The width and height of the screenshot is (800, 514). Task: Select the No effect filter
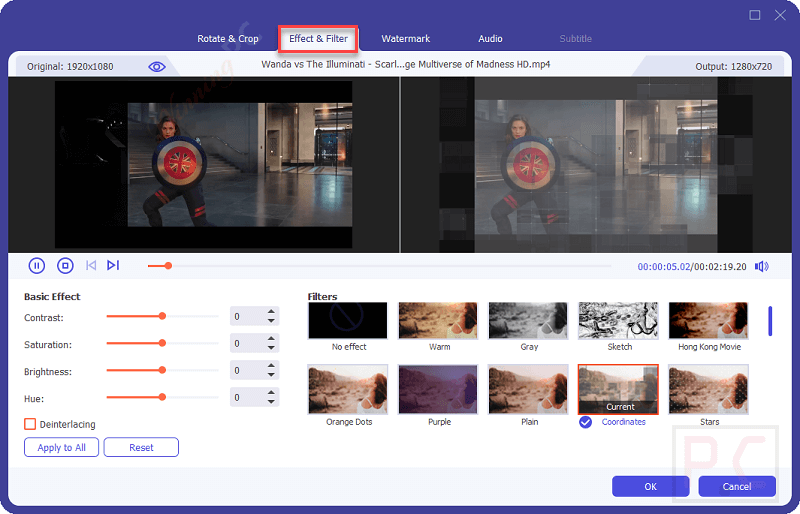(x=348, y=321)
